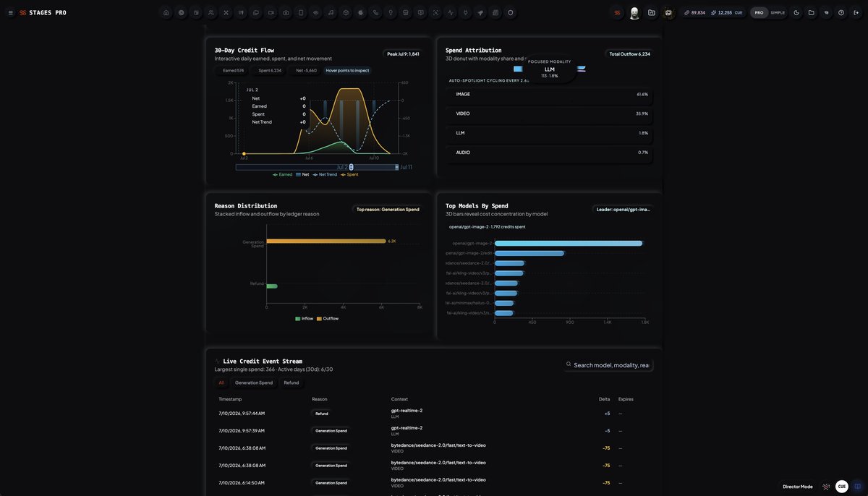Open the lightbulb icon in toolbar
This screenshot has height=496, width=868.
(391, 12)
